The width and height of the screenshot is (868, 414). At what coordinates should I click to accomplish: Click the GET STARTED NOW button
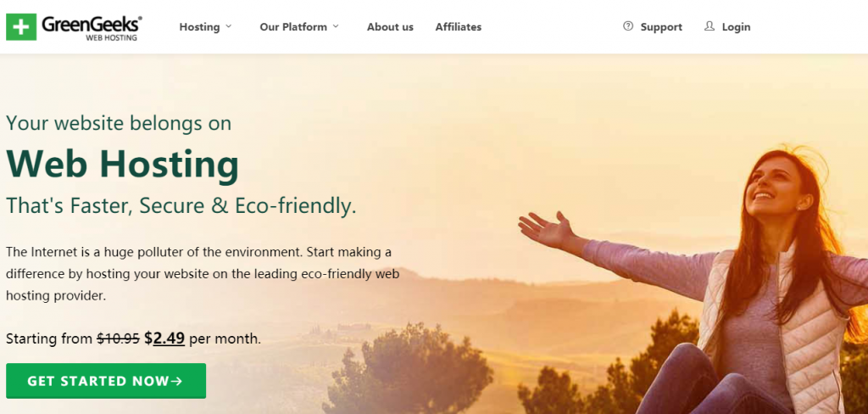coord(106,381)
